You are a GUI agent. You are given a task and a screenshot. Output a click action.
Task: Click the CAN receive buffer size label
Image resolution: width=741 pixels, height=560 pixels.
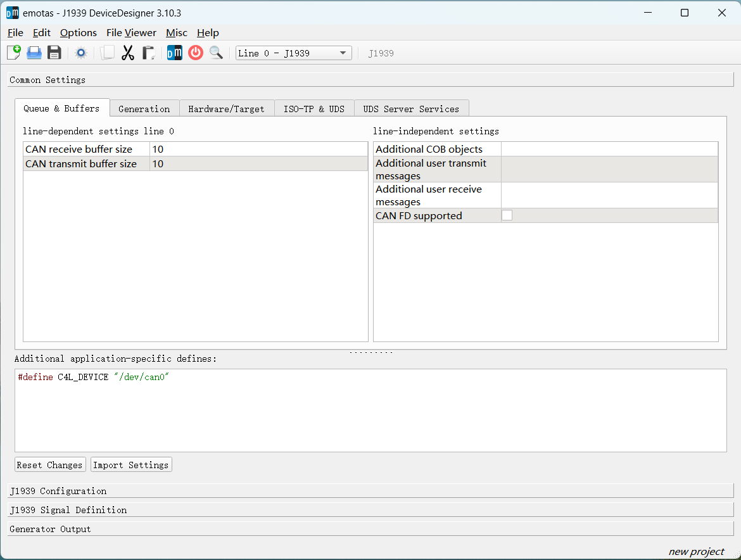(79, 150)
